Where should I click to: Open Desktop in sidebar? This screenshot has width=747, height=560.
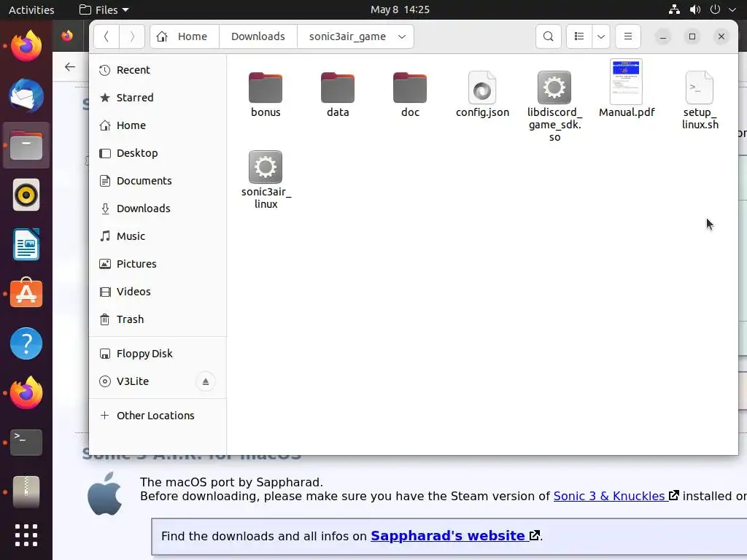pos(158,153)
